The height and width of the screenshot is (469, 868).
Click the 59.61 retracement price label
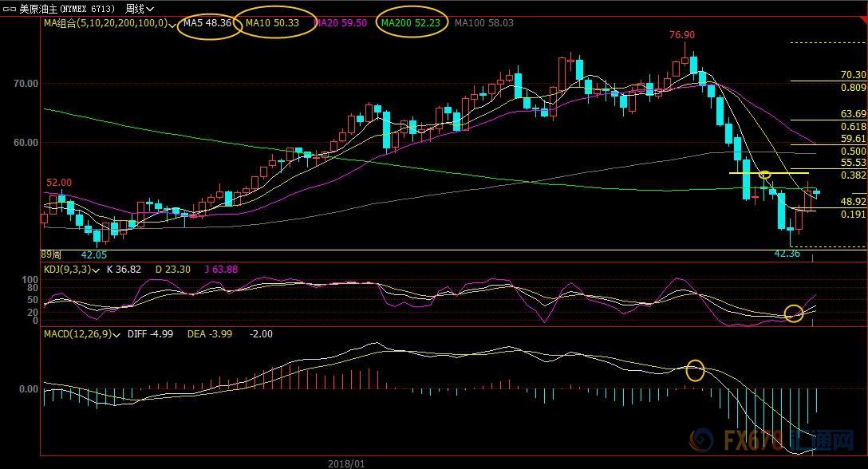pos(853,139)
